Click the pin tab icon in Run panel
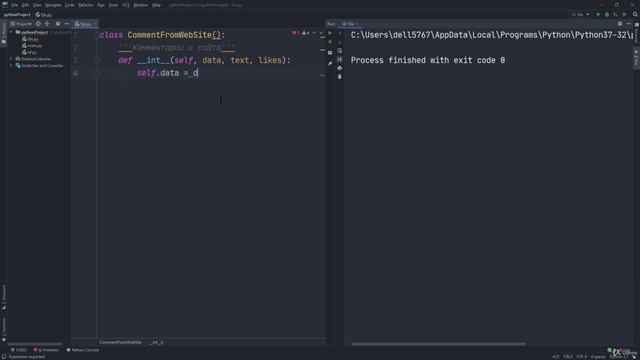The height and width of the screenshot is (360, 640). (330, 63)
